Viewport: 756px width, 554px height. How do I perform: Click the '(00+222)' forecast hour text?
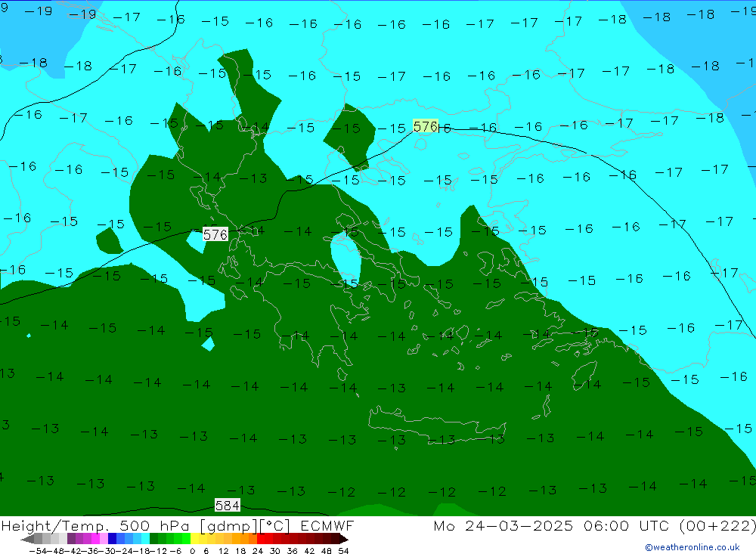click(717, 525)
